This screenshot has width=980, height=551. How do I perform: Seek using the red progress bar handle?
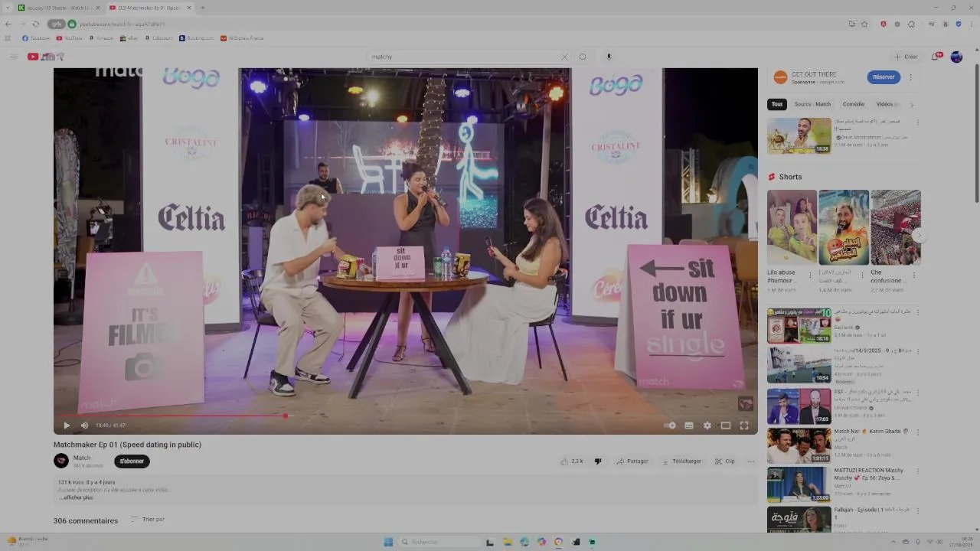tap(285, 416)
